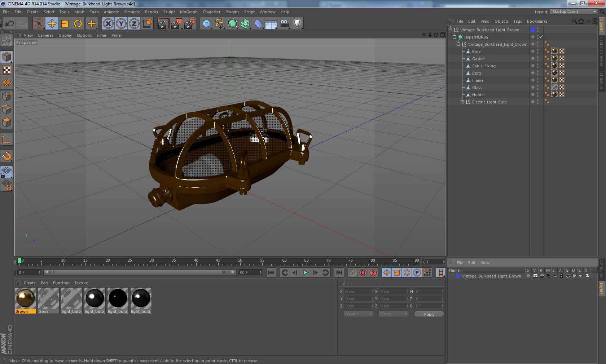606x364 pixels.
Task: Select the Brown material swatch
Action: point(25,301)
